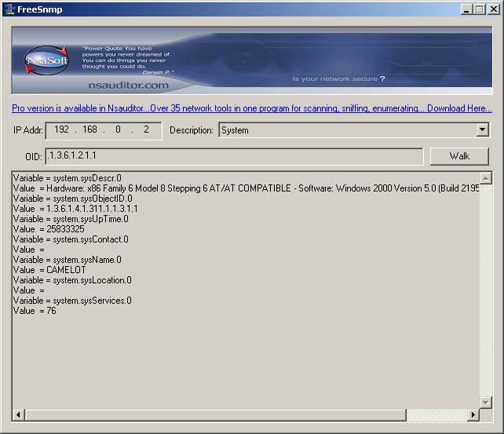Select the line 'Variable = system.sysDescr.0'
Image resolution: width=504 pixels, height=434 pixels.
pos(68,178)
